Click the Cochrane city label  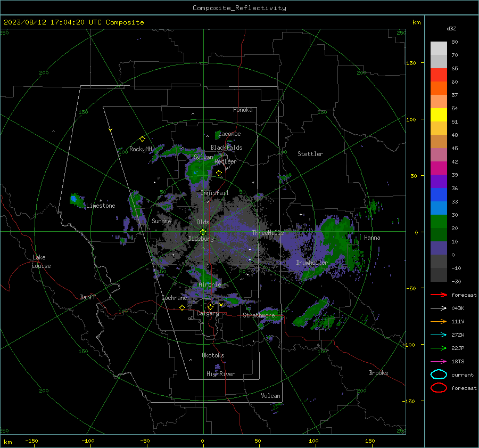coord(174,298)
